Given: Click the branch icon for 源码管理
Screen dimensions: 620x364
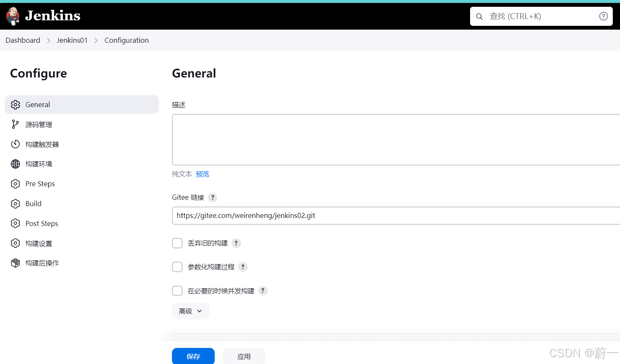Looking at the screenshot, I should pos(16,124).
